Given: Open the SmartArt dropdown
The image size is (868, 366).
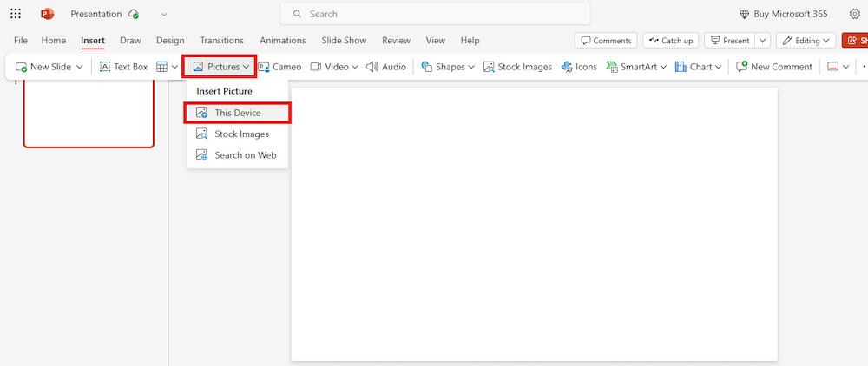Looking at the screenshot, I should (x=636, y=67).
